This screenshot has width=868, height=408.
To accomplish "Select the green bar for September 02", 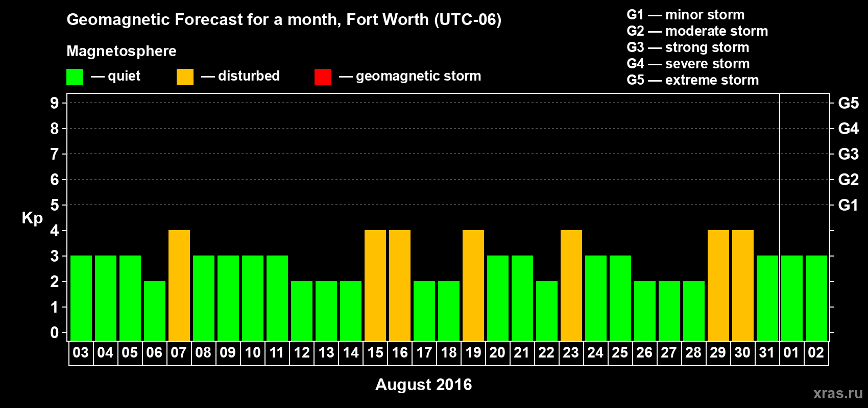I will pyautogui.click(x=816, y=298).
